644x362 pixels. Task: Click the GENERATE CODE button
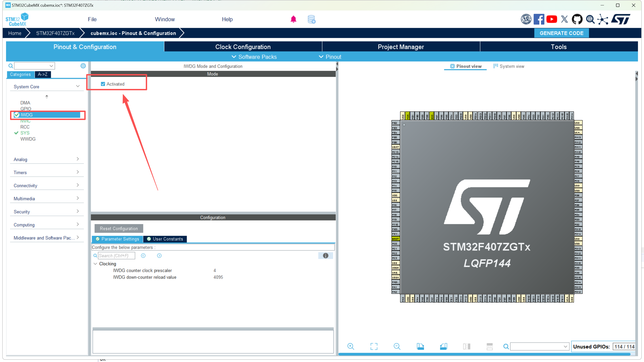click(x=561, y=33)
